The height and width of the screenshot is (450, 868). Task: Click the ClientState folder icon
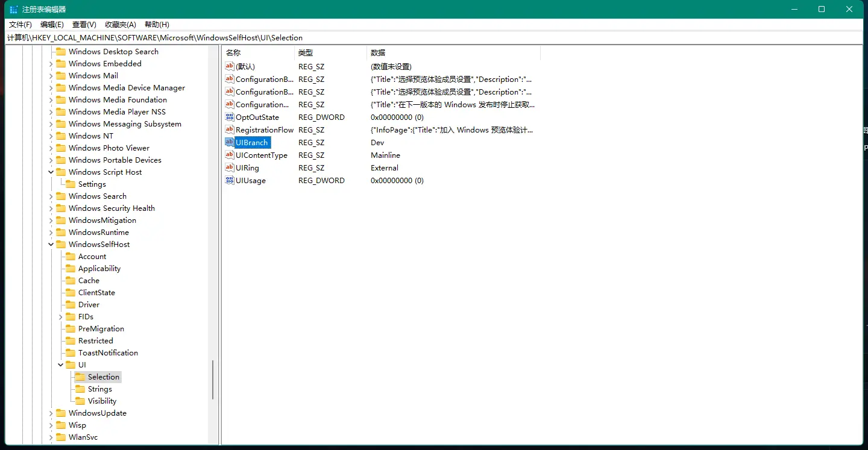point(71,293)
